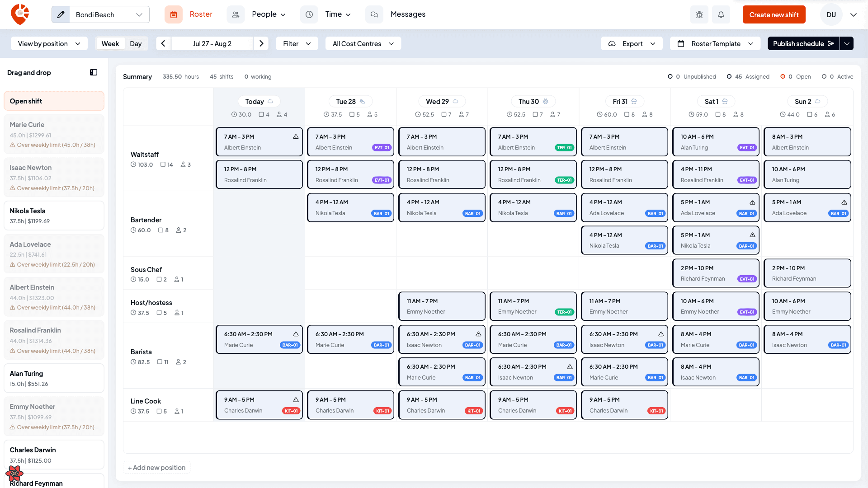Viewport: 868px width, 488px height.
Task: Click the weather icon next to Fri 31
Action: tap(634, 101)
